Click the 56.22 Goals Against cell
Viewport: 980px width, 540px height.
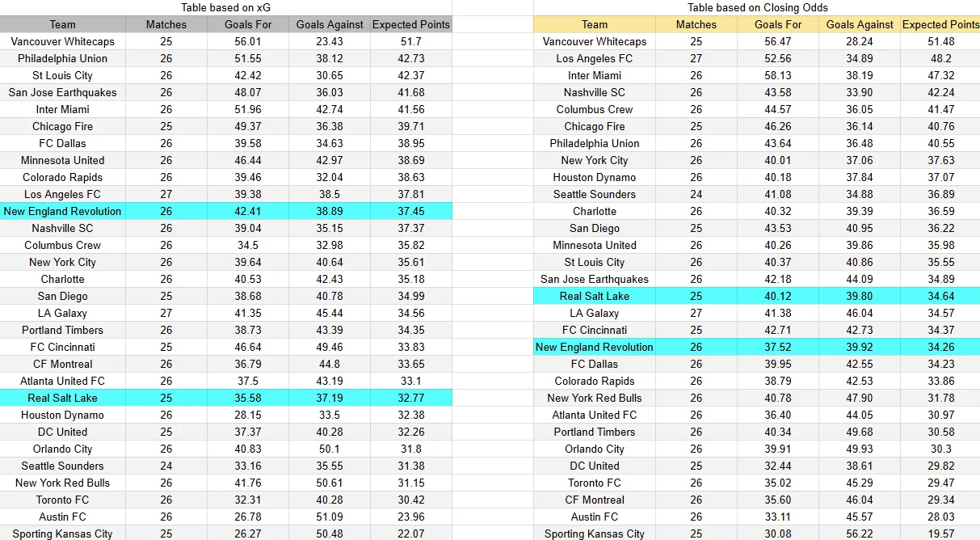coord(860,534)
